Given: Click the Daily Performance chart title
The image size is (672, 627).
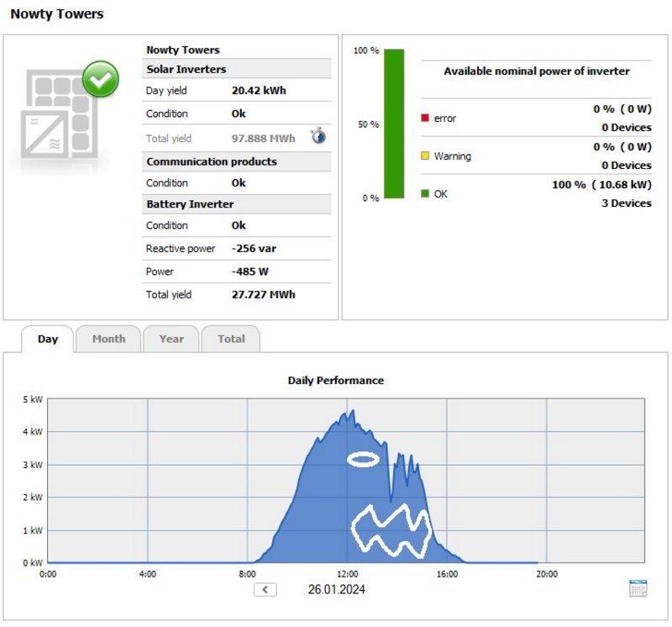Looking at the screenshot, I should coord(335,381).
